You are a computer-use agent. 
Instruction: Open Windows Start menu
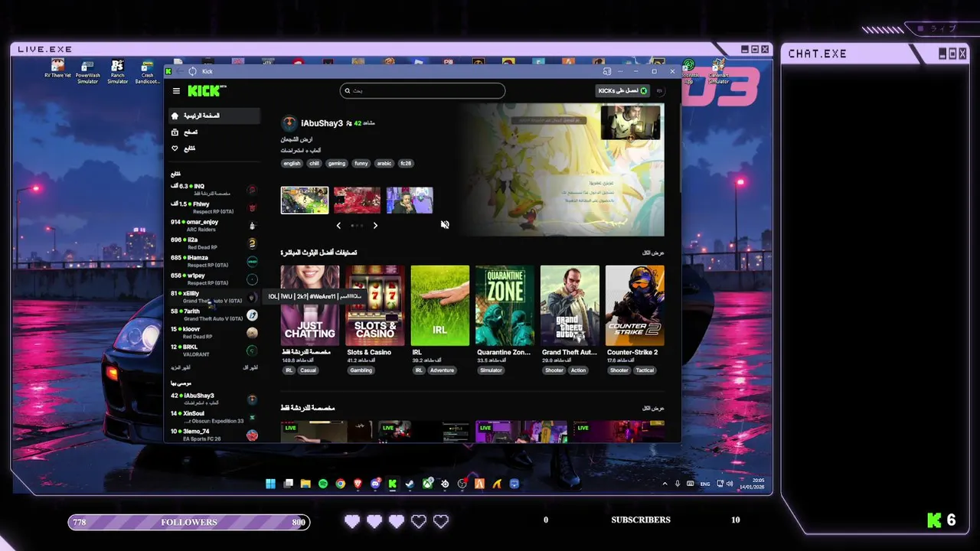tap(270, 484)
